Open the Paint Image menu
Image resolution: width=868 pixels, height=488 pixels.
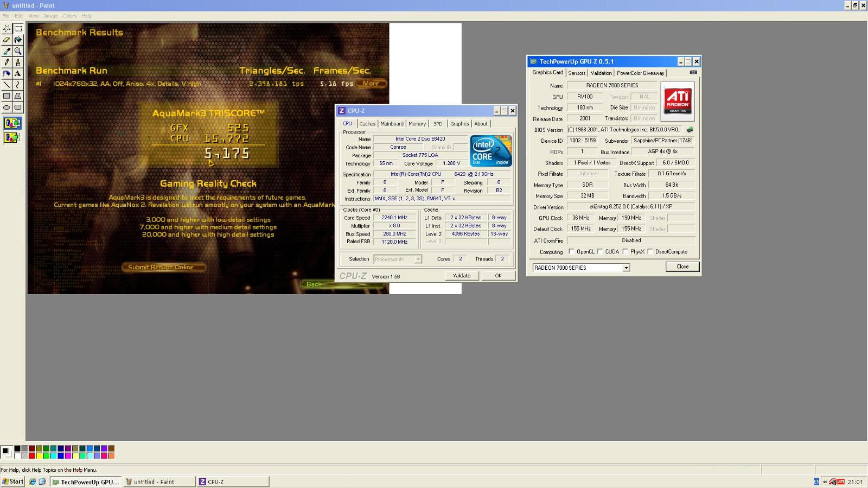tap(50, 16)
